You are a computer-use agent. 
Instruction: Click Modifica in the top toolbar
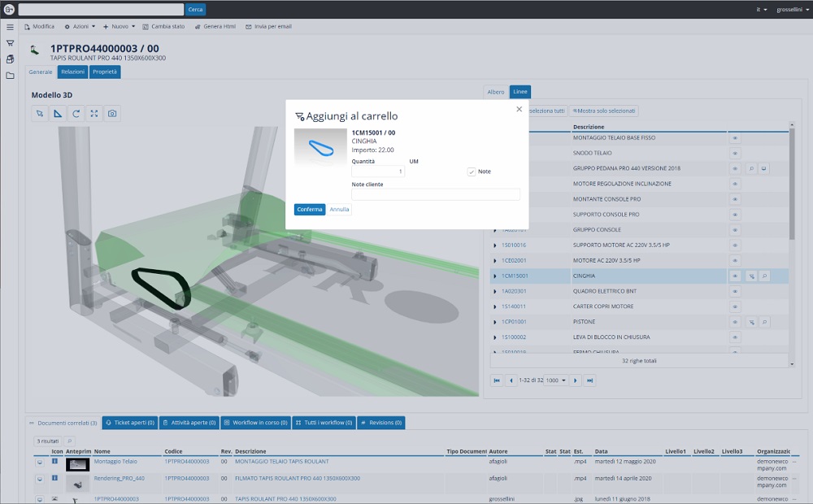coord(39,27)
